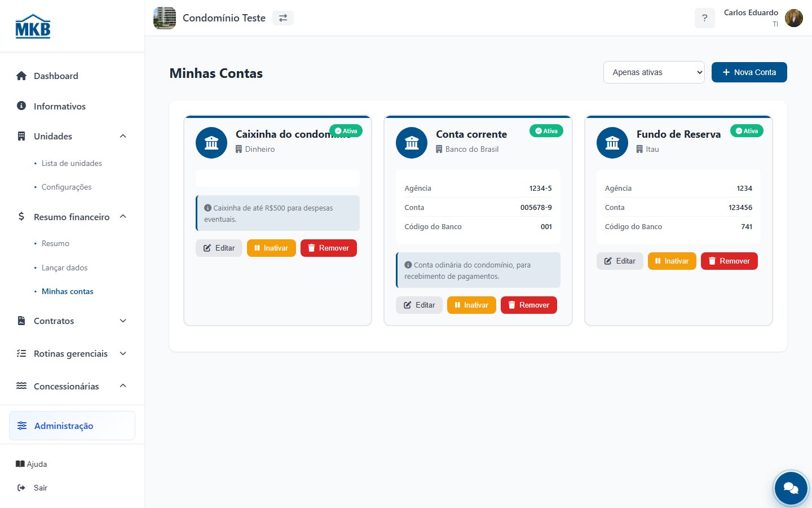Image resolution: width=812 pixels, height=508 pixels.
Task: Click Ativa badge on Conta corrente card
Action: coord(546,131)
